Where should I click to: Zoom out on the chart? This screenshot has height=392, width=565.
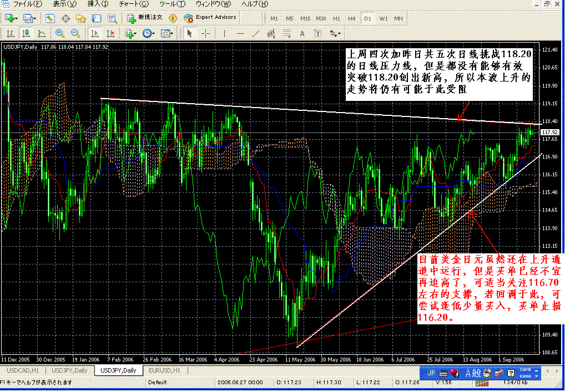tap(75, 33)
